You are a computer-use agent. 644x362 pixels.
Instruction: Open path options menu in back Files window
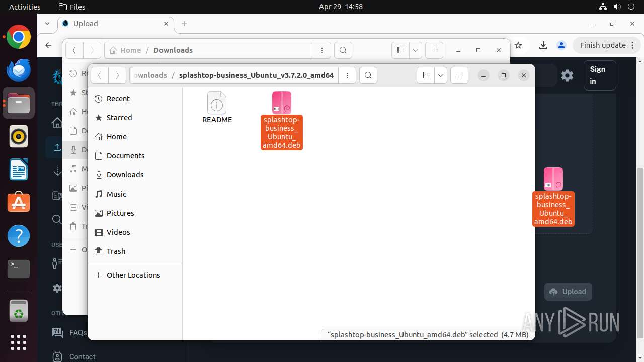[x=322, y=50]
